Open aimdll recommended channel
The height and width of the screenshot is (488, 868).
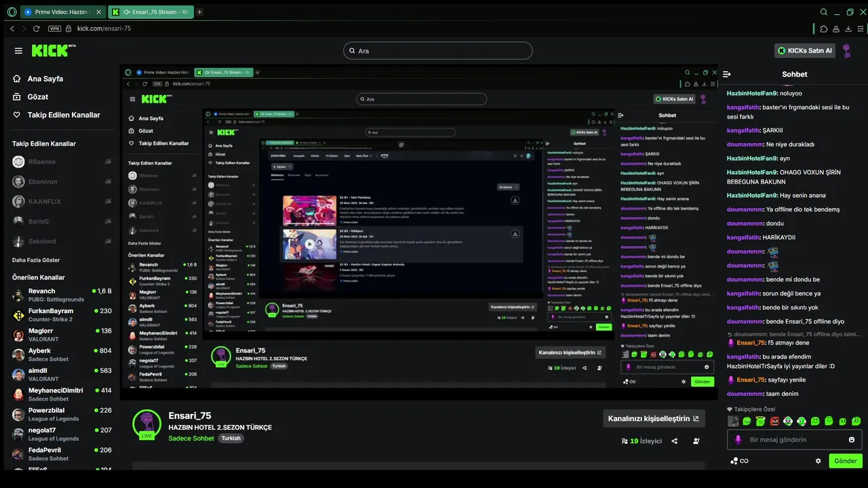click(x=61, y=374)
